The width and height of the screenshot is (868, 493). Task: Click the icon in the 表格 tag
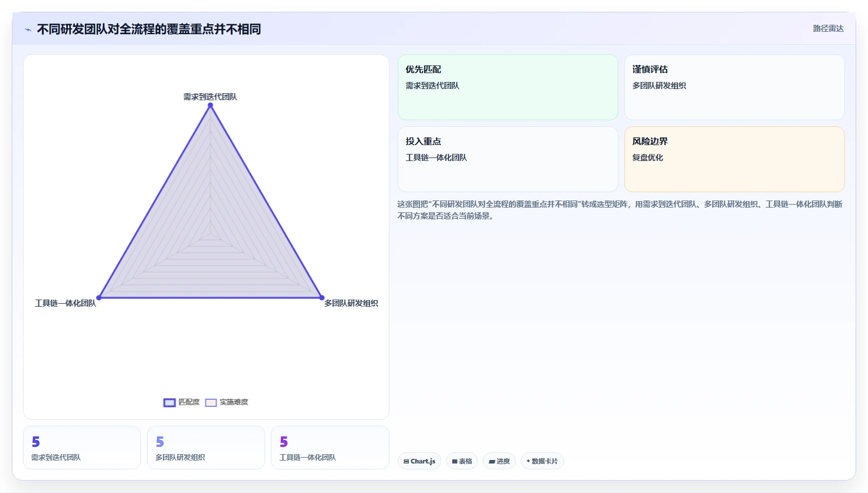pyautogui.click(x=455, y=461)
